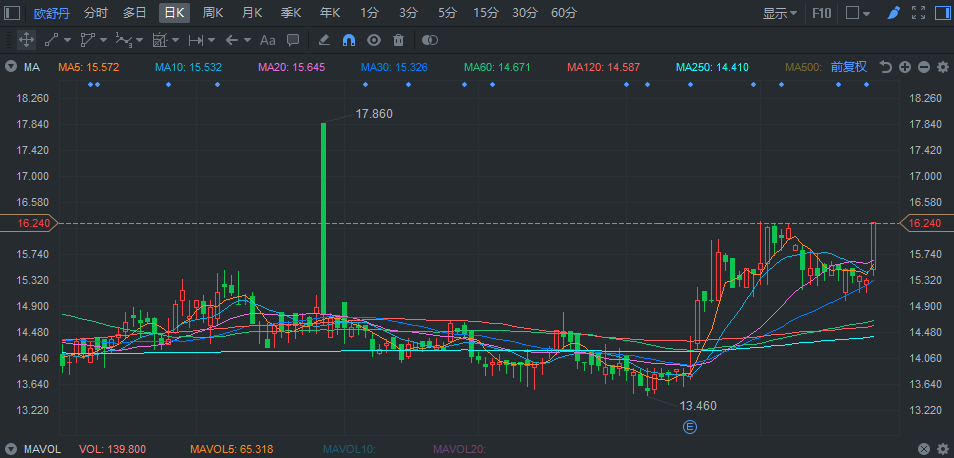Select the comment bubble annotation tool
954x458 pixels.
293,40
